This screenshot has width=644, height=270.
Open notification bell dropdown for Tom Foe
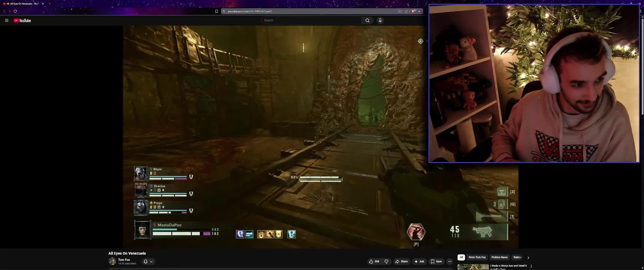(148, 261)
